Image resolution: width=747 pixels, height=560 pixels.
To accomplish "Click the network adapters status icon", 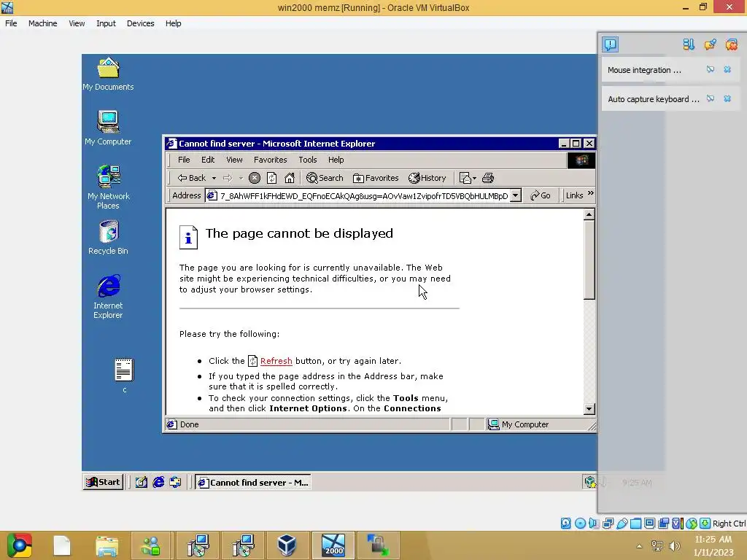I will point(608,524).
